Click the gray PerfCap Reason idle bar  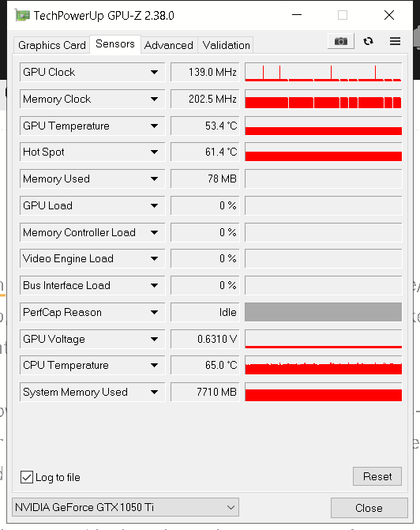[x=324, y=312]
